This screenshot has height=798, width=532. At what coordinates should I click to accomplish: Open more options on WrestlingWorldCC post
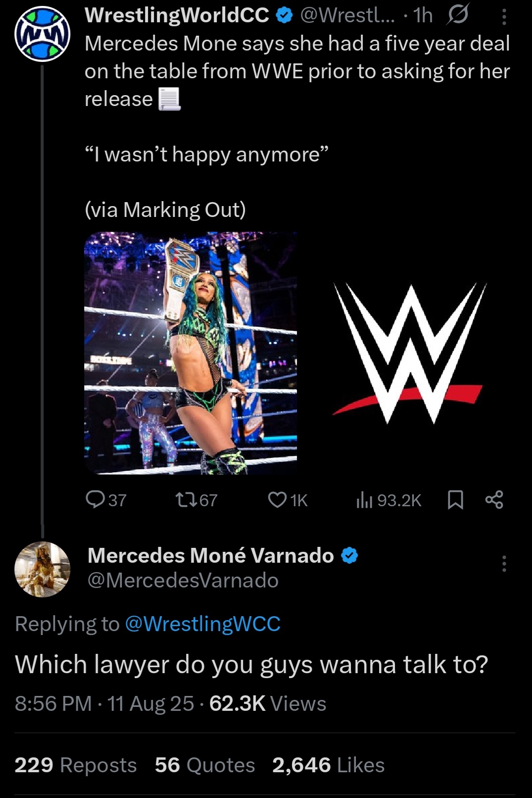(504, 18)
